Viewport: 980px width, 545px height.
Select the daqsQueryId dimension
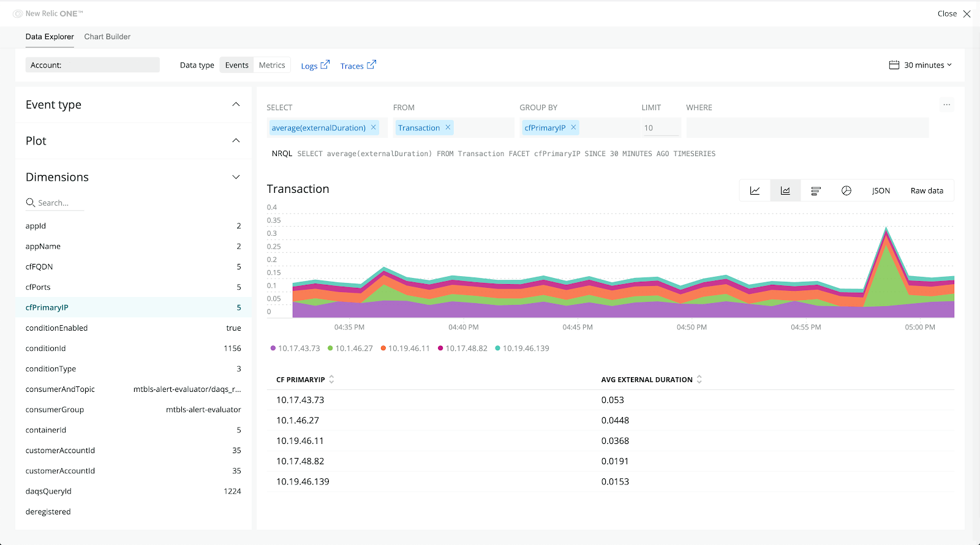(134, 491)
